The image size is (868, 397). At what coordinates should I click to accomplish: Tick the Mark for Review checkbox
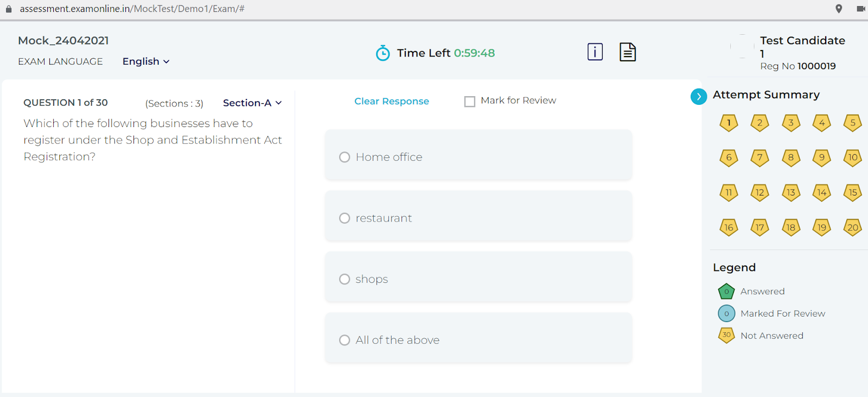tap(470, 102)
